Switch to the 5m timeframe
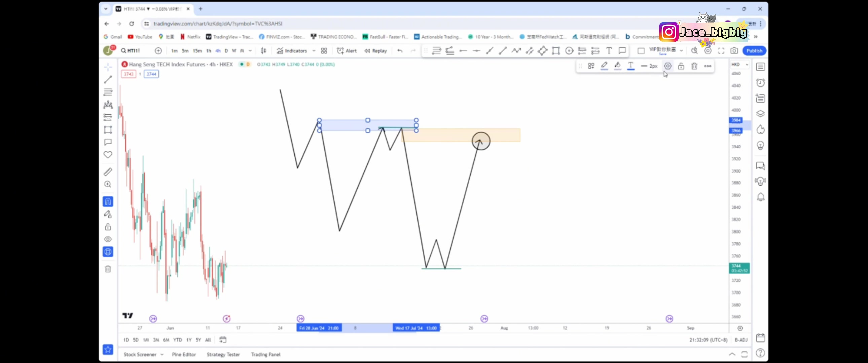This screenshot has width=868, height=363. pos(185,50)
